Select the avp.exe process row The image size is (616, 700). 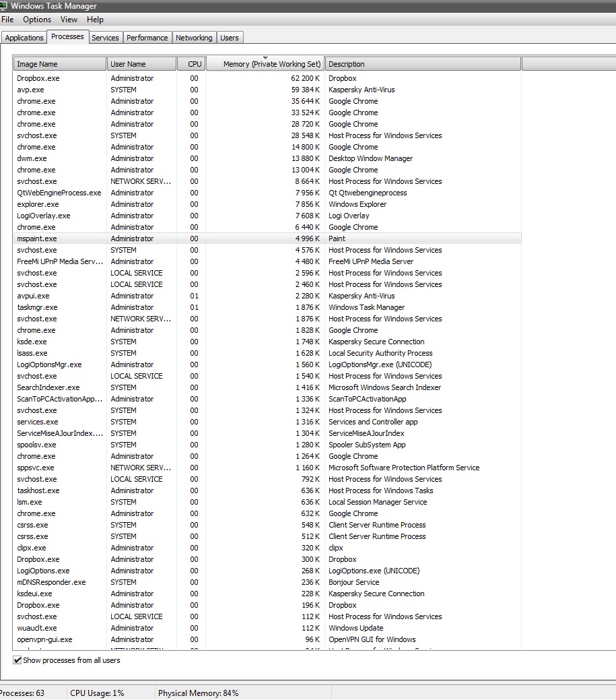click(x=267, y=90)
